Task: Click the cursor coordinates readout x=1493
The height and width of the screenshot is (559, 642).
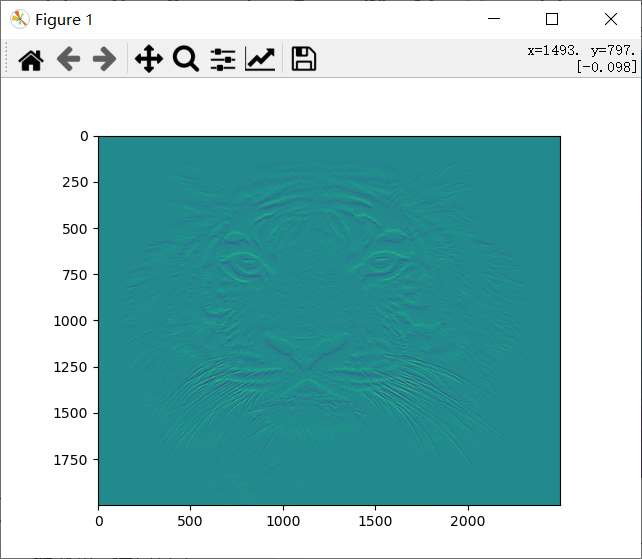Action: click(x=553, y=50)
